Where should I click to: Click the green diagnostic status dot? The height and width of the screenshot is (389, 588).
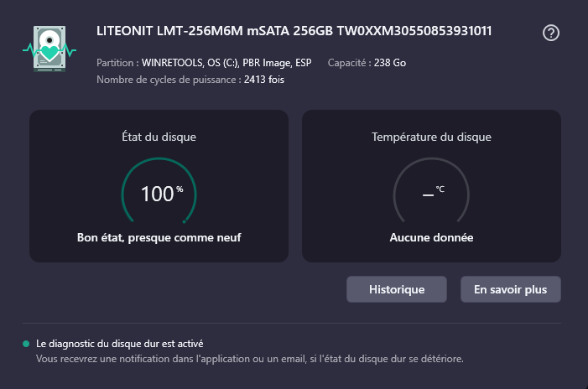pos(26,344)
